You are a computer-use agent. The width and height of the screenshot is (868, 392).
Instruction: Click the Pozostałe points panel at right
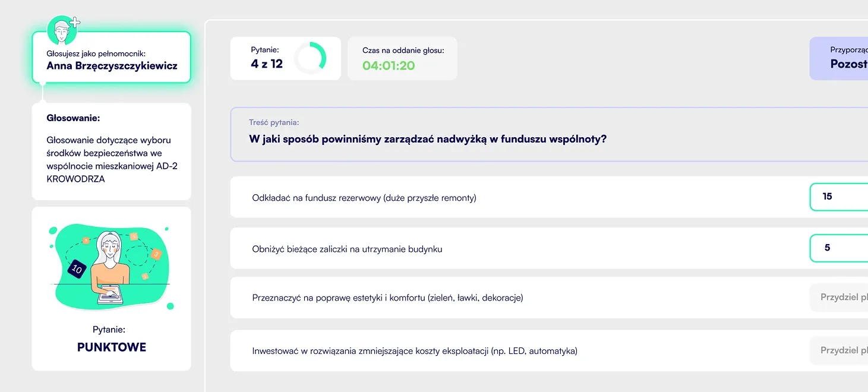click(838, 58)
